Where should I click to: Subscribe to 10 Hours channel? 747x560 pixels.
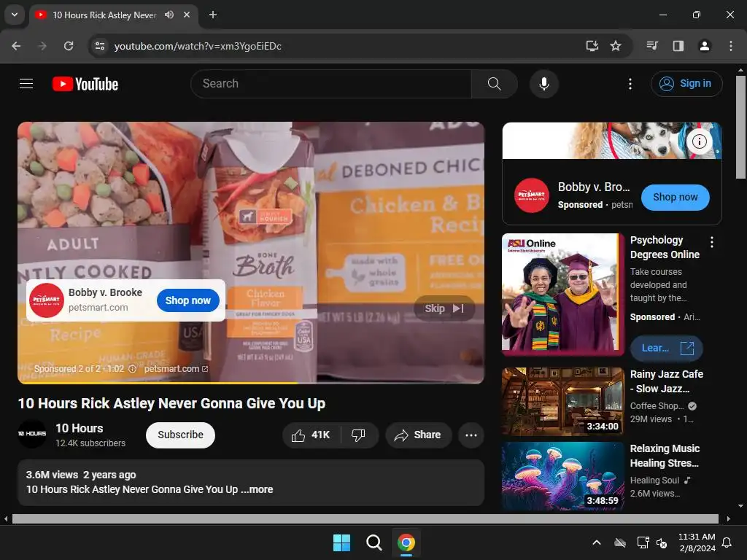click(180, 435)
